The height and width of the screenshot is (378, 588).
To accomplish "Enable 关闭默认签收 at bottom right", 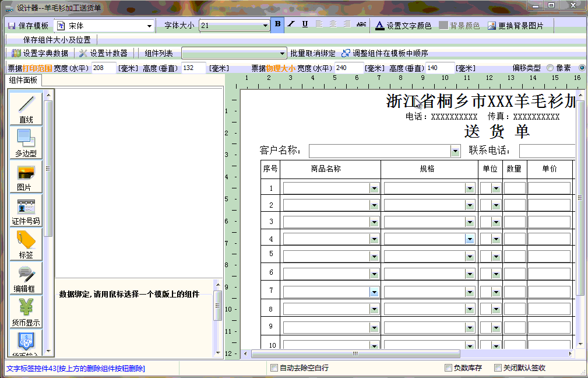I will pyautogui.click(x=498, y=367).
